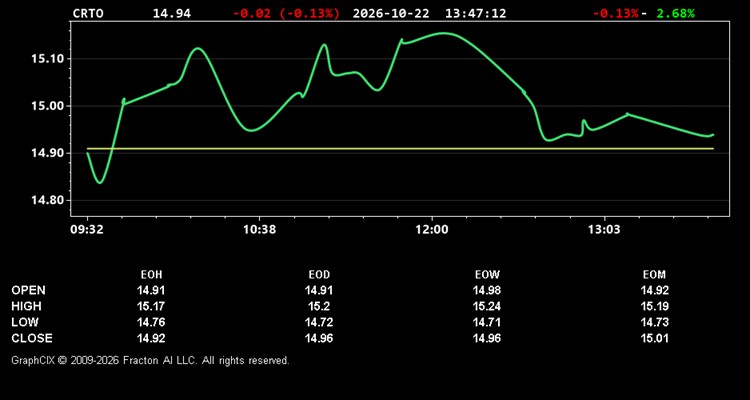This screenshot has height=400, width=750.
Task: Click the timestamp 13:47:12
Action: (475, 13)
